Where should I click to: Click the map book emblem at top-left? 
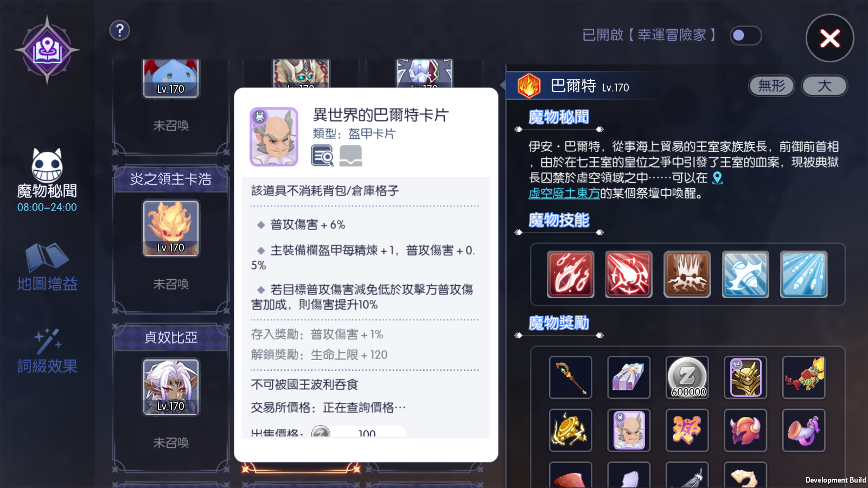[x=47, y=50]
